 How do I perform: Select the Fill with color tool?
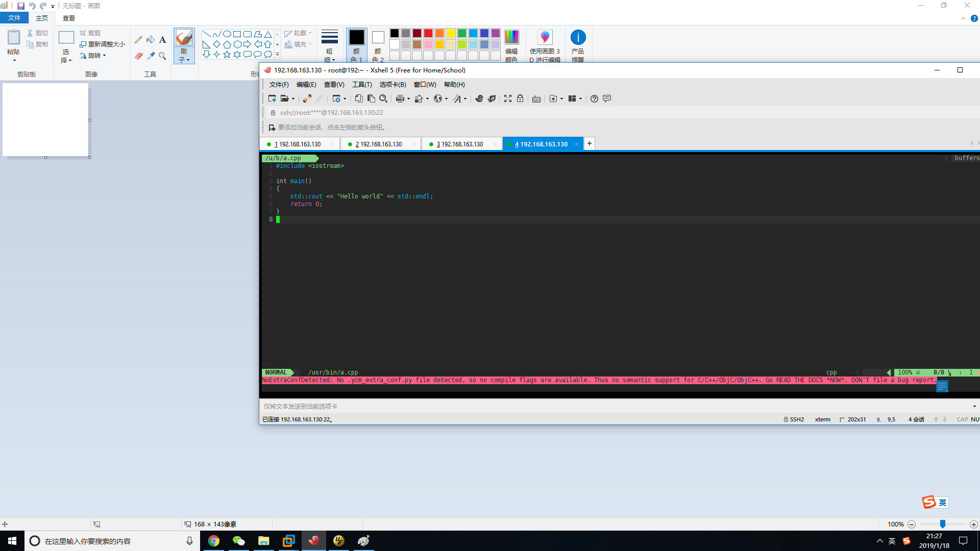pos(150,40)
